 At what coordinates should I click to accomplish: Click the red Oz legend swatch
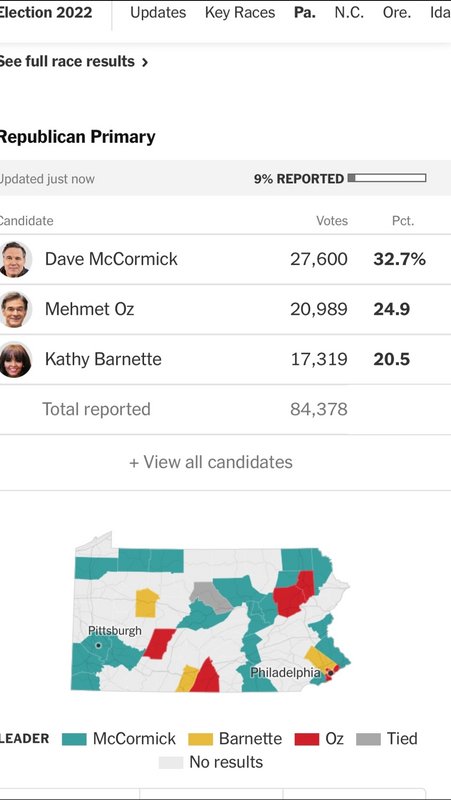pyautogui.click(x=307, y=739)
